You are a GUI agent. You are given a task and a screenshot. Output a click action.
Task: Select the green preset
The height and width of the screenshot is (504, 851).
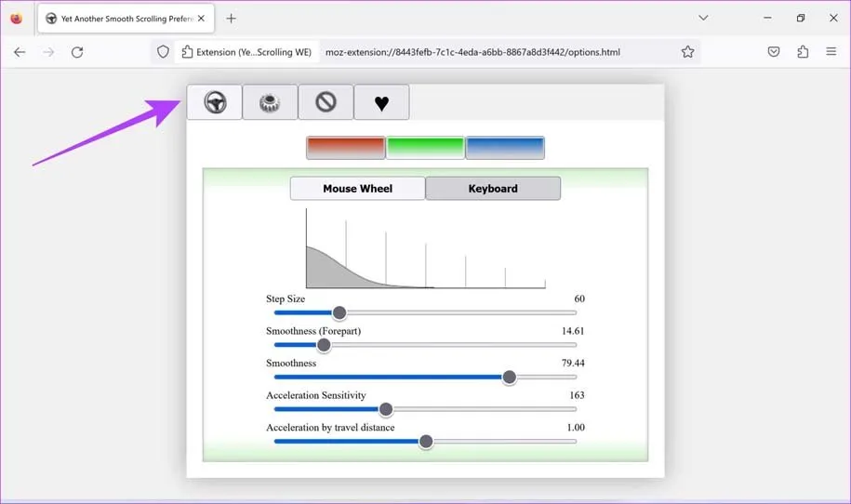[x=425, y=148]
